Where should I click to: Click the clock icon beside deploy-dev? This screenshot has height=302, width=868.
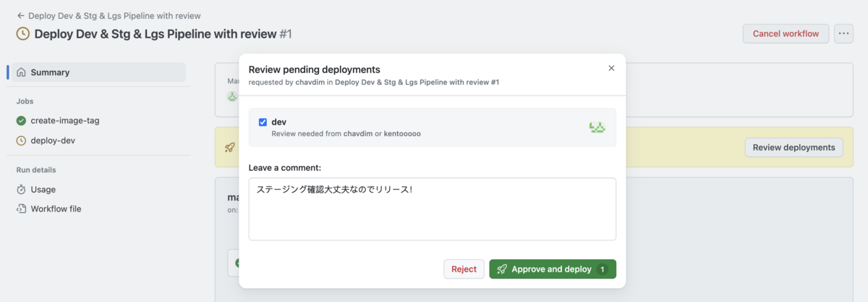pyautogui.click(x=22, y=140)
